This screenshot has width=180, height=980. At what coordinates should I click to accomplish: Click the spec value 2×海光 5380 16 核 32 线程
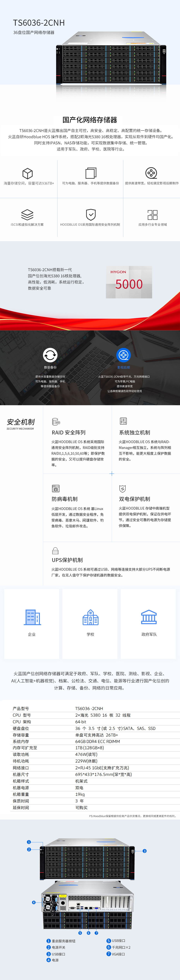point(103,715)
